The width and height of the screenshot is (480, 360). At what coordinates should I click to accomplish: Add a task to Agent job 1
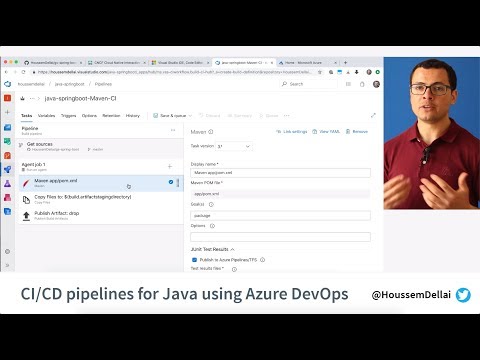pos(170,166)
